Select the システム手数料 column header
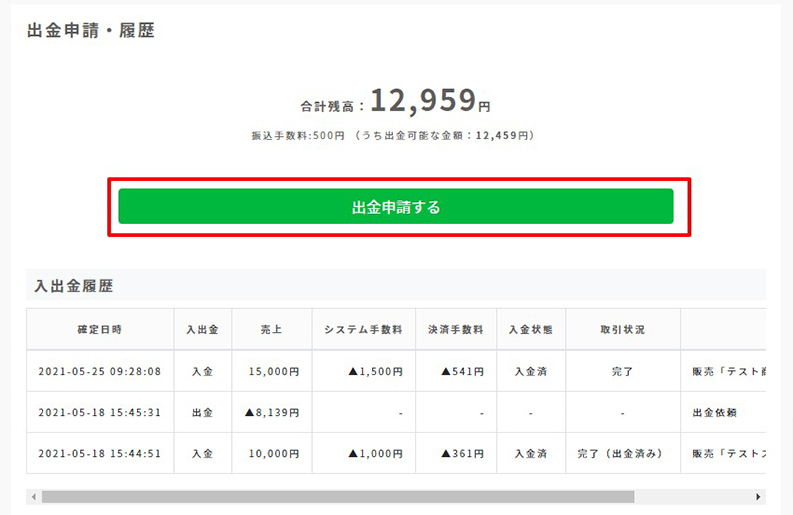Screen dimensions: 793x515 click(364, 329)
